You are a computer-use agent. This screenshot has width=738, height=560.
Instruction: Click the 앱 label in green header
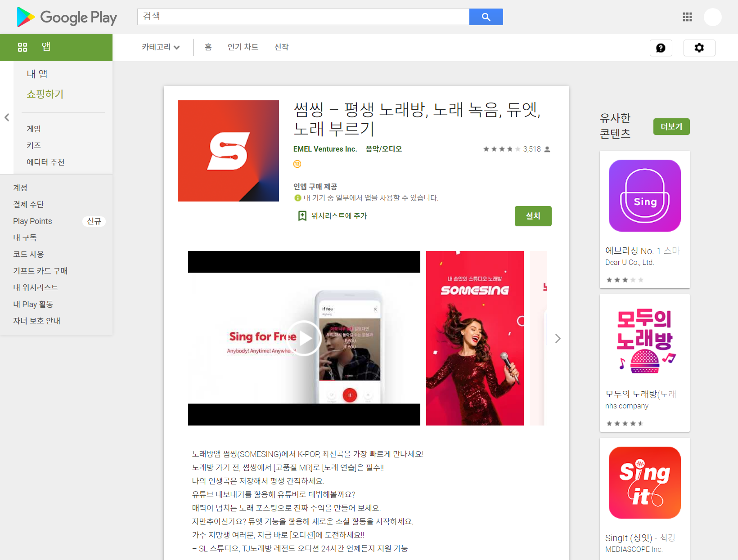[46, 47]
